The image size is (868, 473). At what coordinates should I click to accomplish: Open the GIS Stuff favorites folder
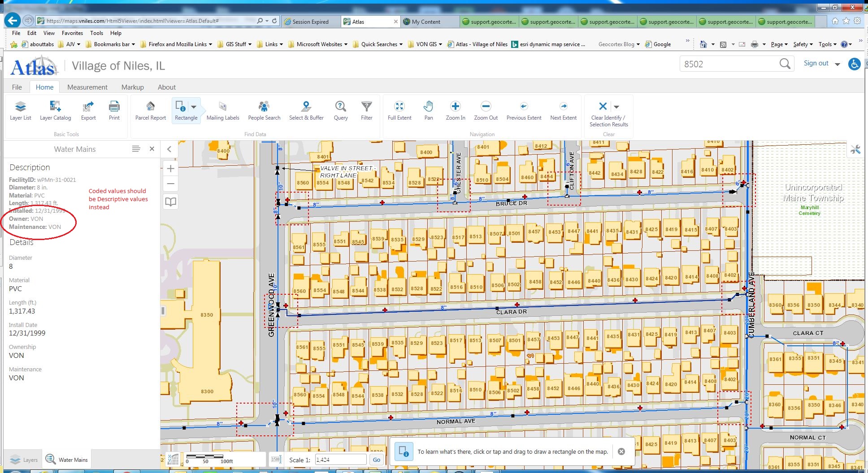(x=234, y=44)
